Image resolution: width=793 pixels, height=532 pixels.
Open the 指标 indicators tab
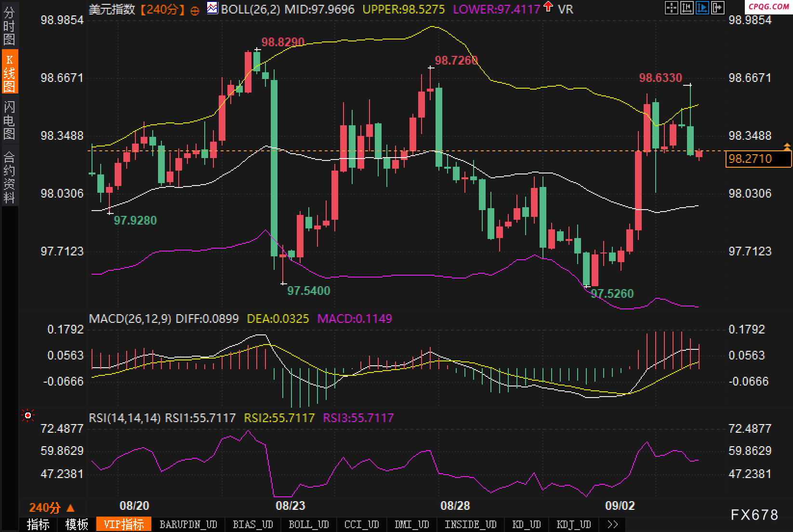tap(38, 524)
